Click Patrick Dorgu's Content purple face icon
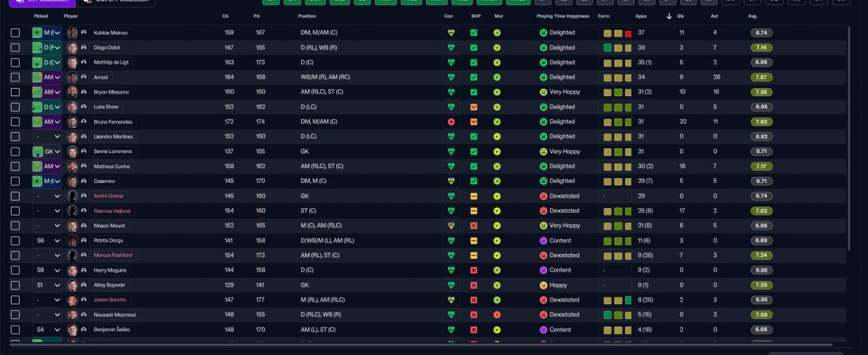 tap(543, 241)
